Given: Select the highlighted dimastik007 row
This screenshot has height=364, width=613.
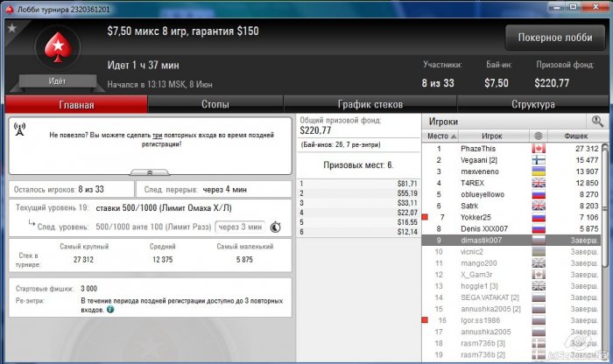Looking at the screenshot, I should click(x=511, y=241).
